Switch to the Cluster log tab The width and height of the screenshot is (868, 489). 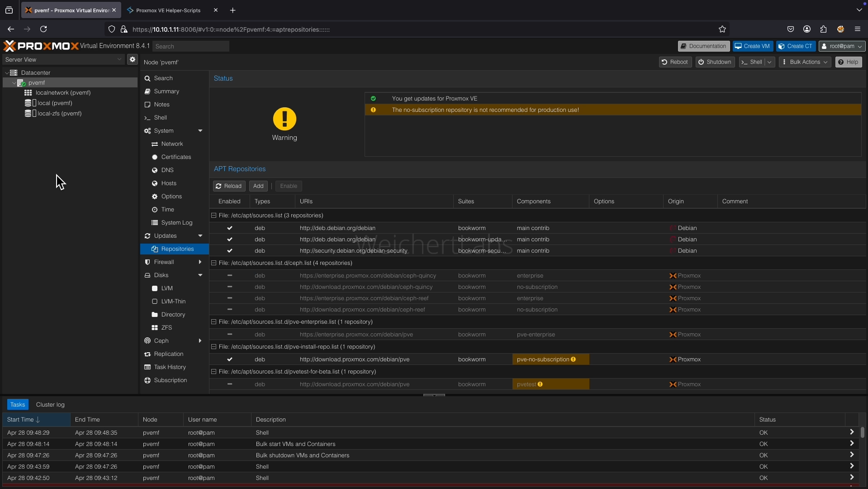tap(50, 404)
